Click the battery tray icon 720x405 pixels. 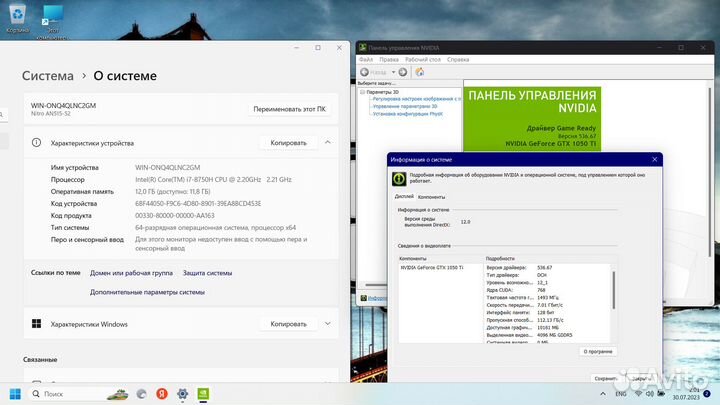pos(661,394)
